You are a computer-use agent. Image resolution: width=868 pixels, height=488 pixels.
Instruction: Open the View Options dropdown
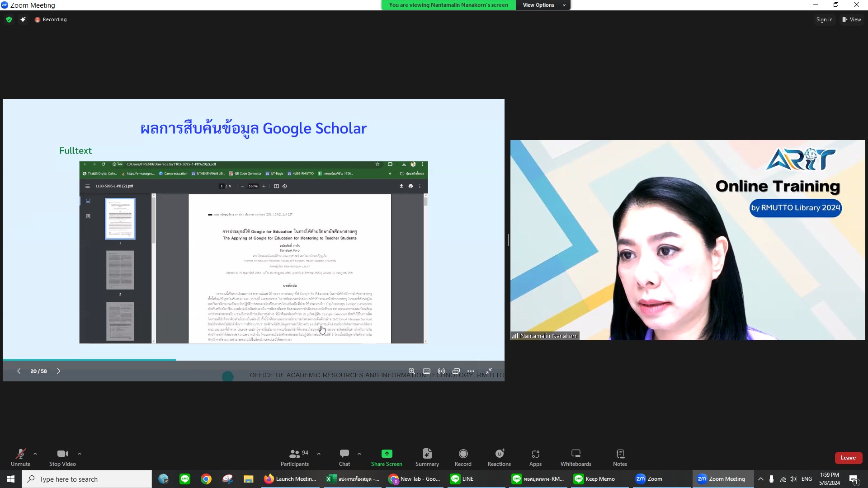[543, 5]
